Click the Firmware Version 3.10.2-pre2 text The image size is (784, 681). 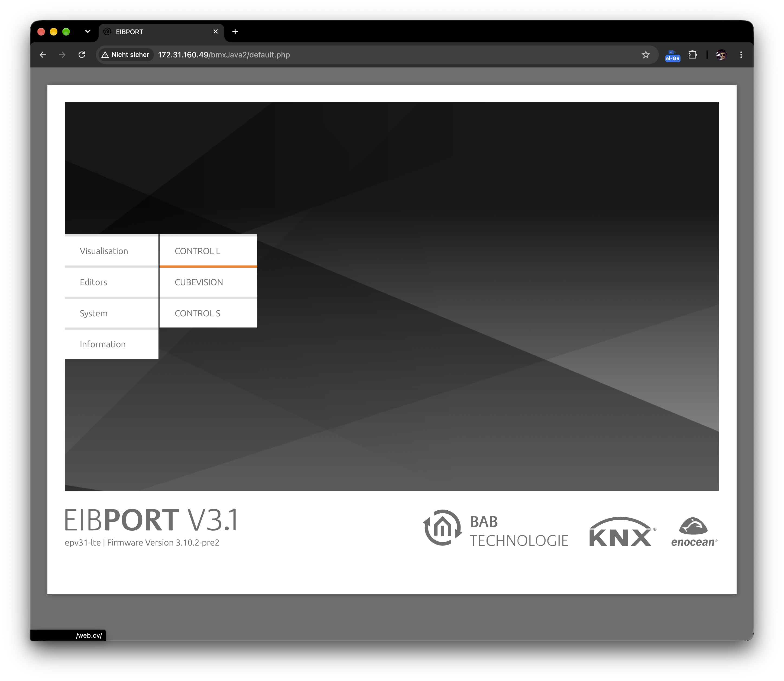click(x=163, y=542)
